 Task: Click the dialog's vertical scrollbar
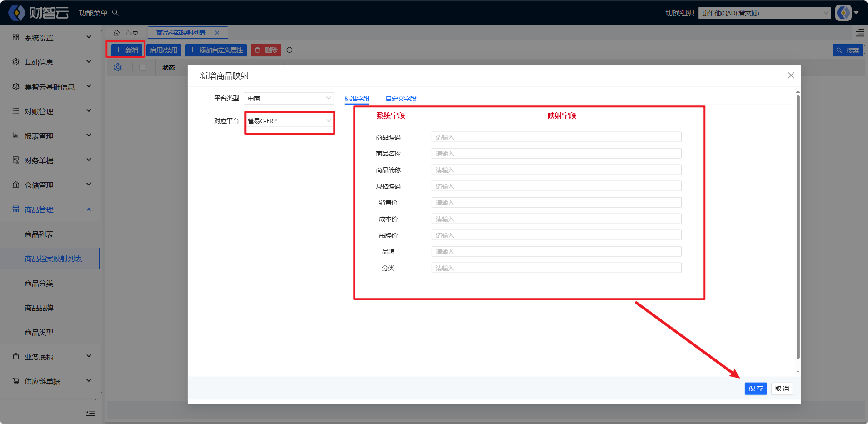[798, 227]
